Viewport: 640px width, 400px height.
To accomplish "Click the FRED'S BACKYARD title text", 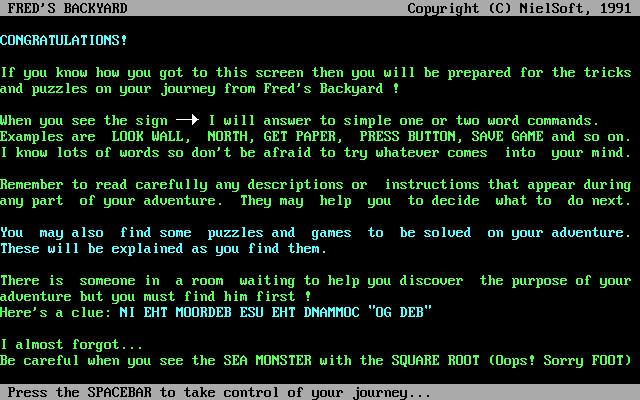I will [67, 8].
